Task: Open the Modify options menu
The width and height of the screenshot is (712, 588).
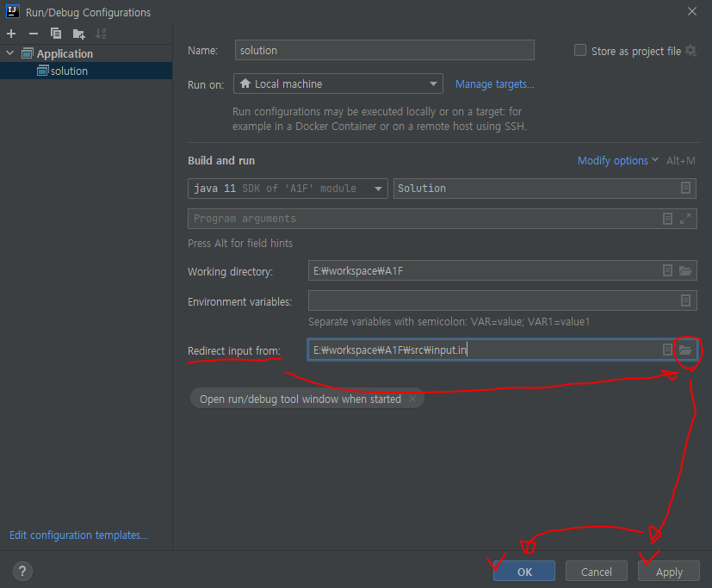Action: [x=617, y=161]
